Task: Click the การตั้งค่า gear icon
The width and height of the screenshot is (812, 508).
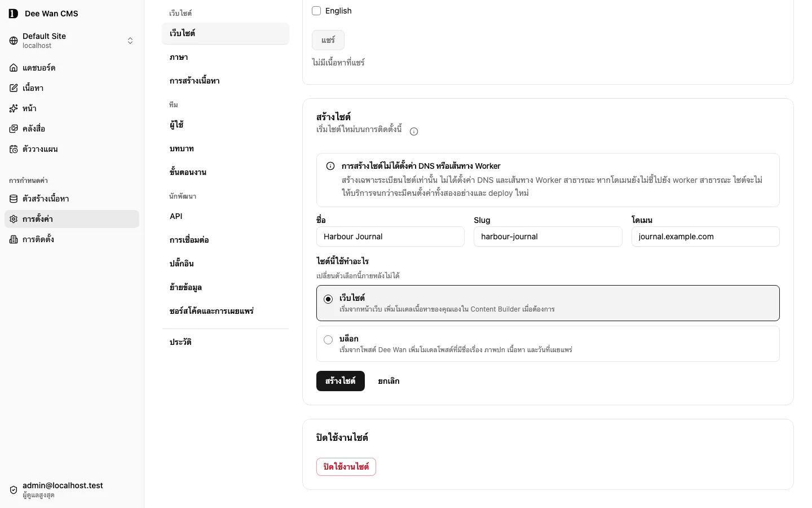Action: coord(14,219)
